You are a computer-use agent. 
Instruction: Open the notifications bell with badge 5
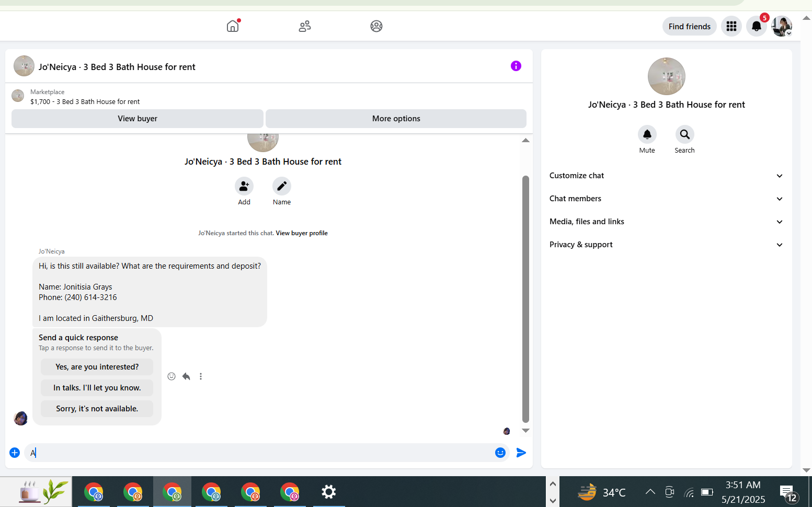click(x=757, y=26)
